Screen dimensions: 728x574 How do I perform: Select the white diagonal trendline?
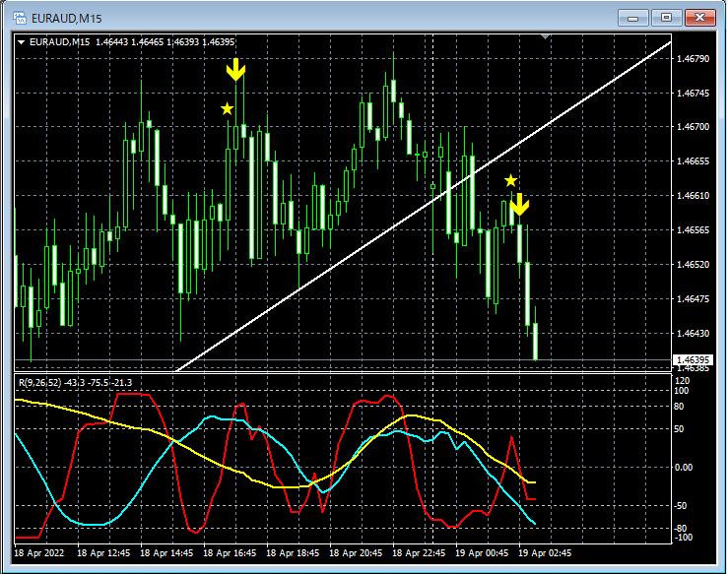(424, 207)
